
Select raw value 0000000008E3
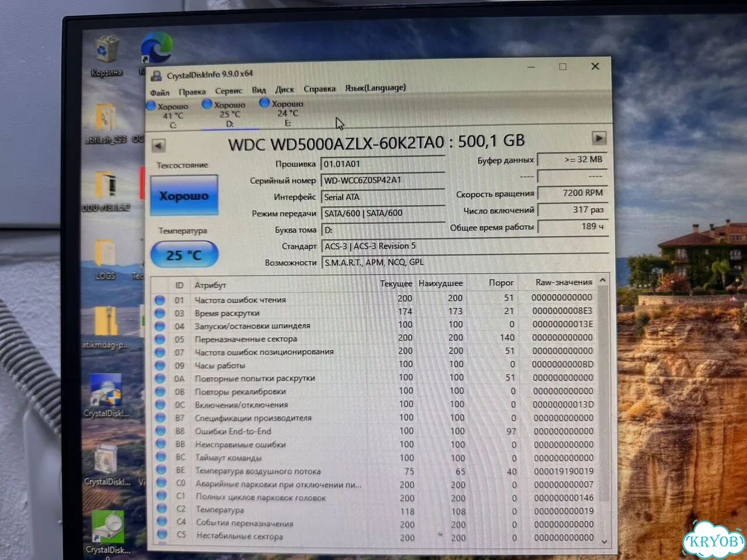562,311
